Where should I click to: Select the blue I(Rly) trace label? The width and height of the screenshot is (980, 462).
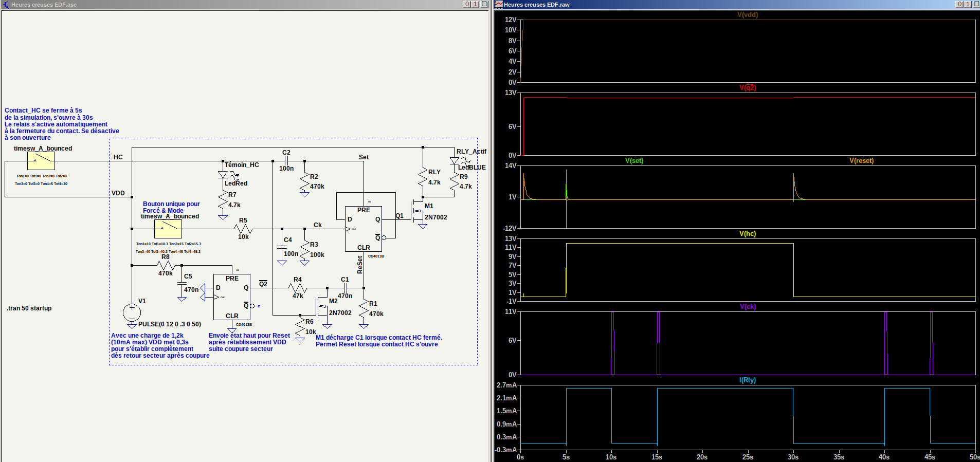point(747,380)
